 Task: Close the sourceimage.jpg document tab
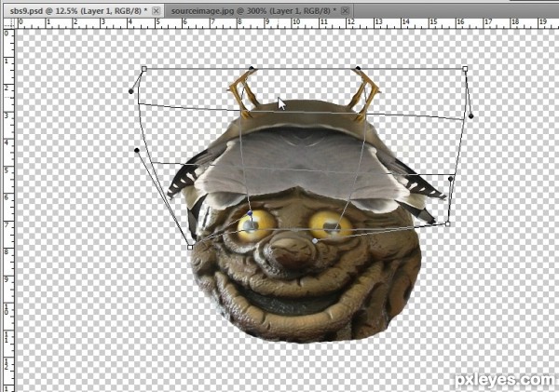click(345, 11)
